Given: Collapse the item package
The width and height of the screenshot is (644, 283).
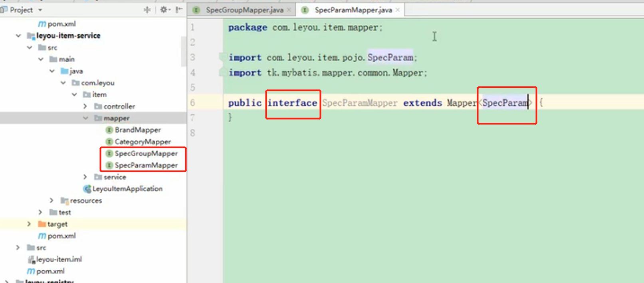Looking at the screenshot, I should click(74, 94).
